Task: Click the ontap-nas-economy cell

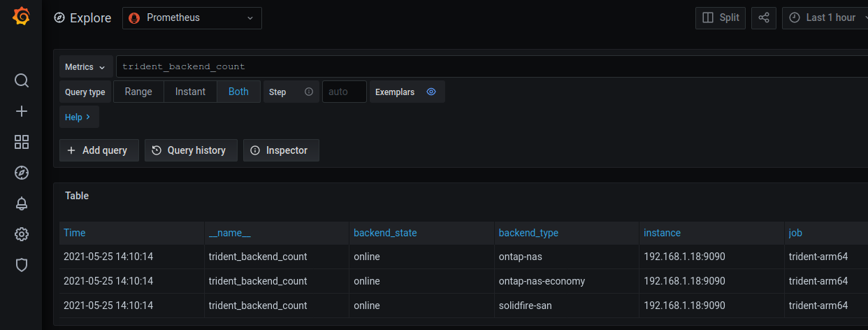Action: 566,281
